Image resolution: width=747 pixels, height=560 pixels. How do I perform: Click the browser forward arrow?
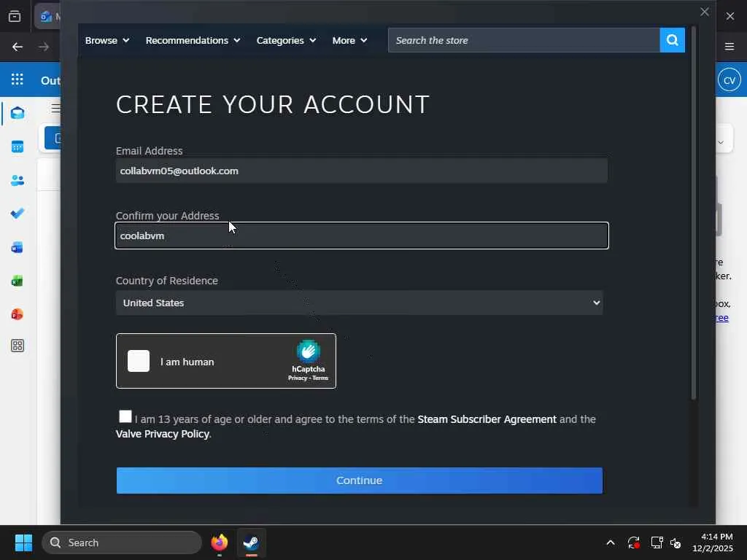point(44,47)
